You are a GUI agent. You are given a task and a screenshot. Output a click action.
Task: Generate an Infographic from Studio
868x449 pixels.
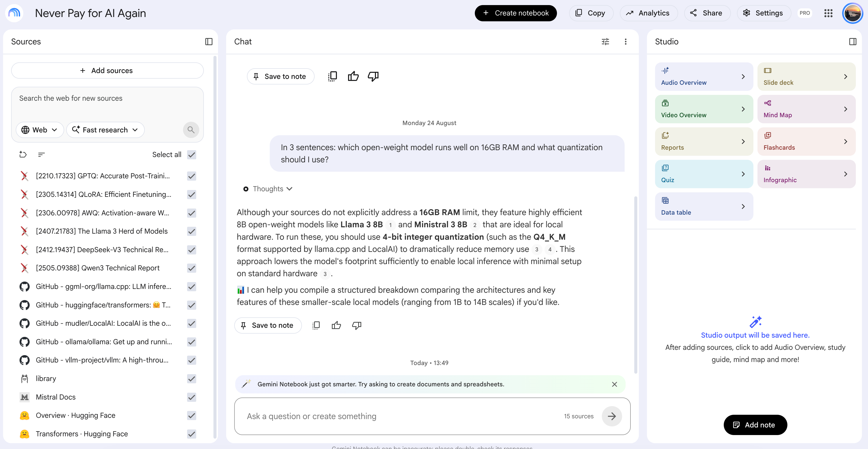pos(806,174)
